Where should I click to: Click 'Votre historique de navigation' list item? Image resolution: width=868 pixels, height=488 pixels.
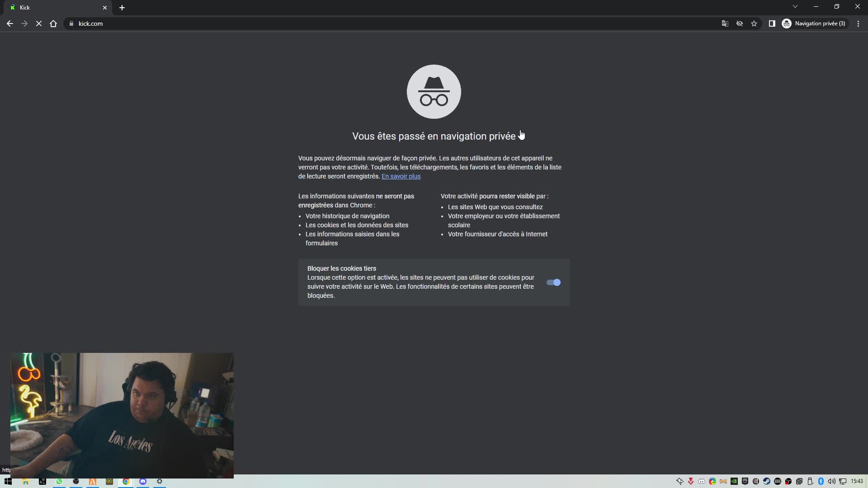[x=347, y=216]
